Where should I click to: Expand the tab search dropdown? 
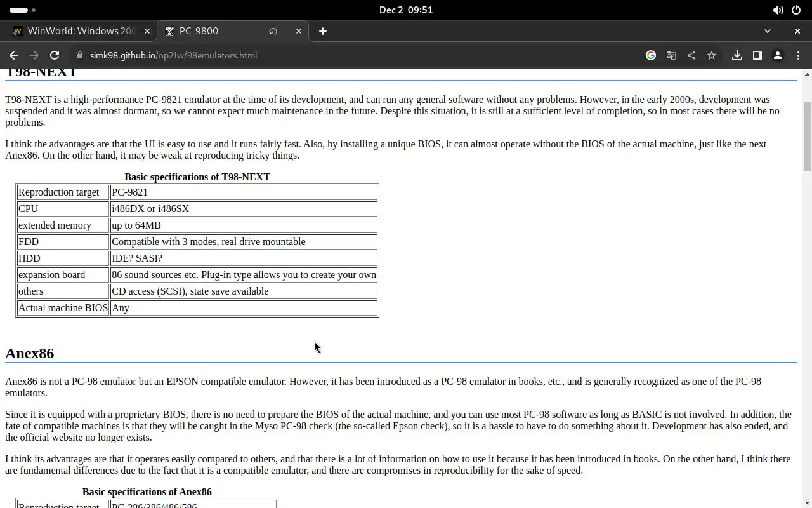point(768,30)
